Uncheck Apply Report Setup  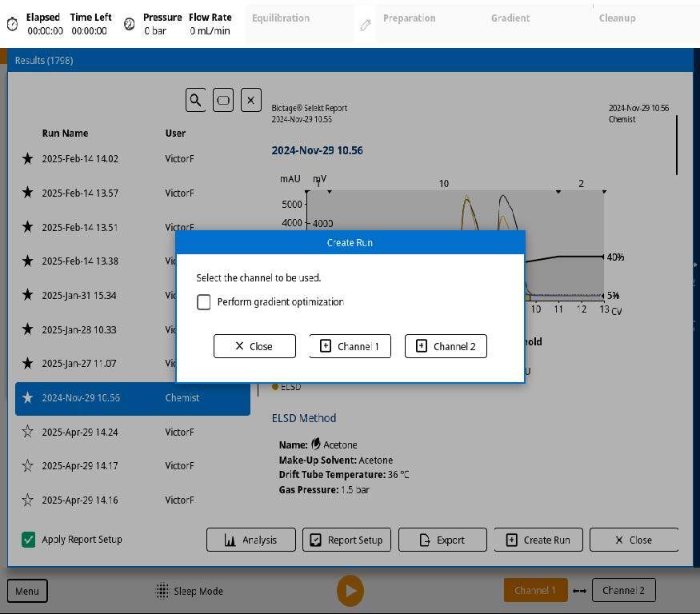tap(28, 540)
